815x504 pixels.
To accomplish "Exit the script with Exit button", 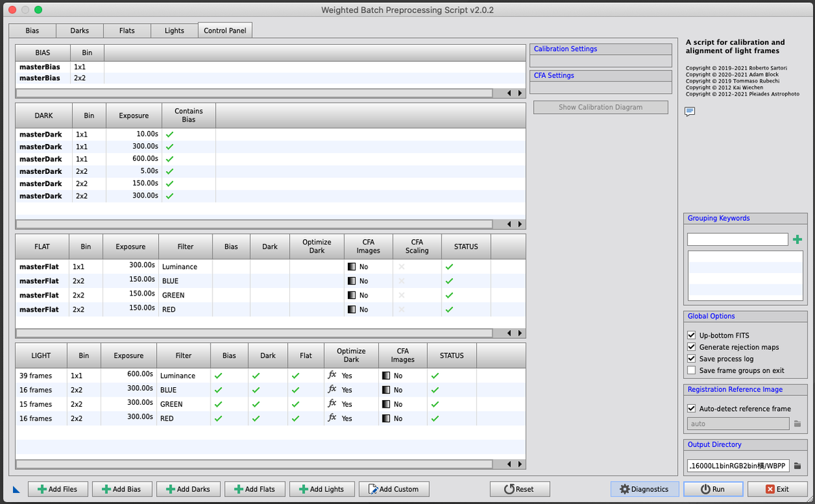I will (x=777, y=489).
